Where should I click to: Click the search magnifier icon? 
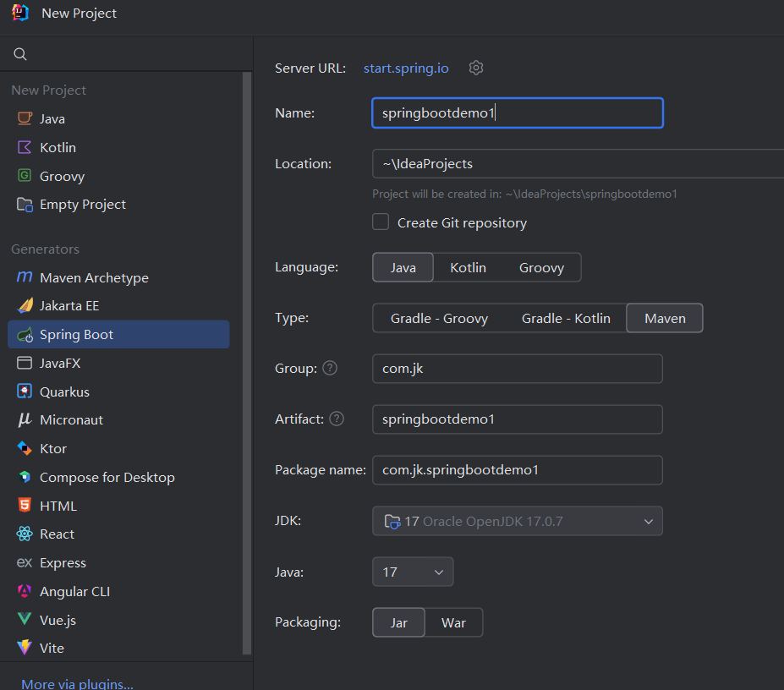20,54
